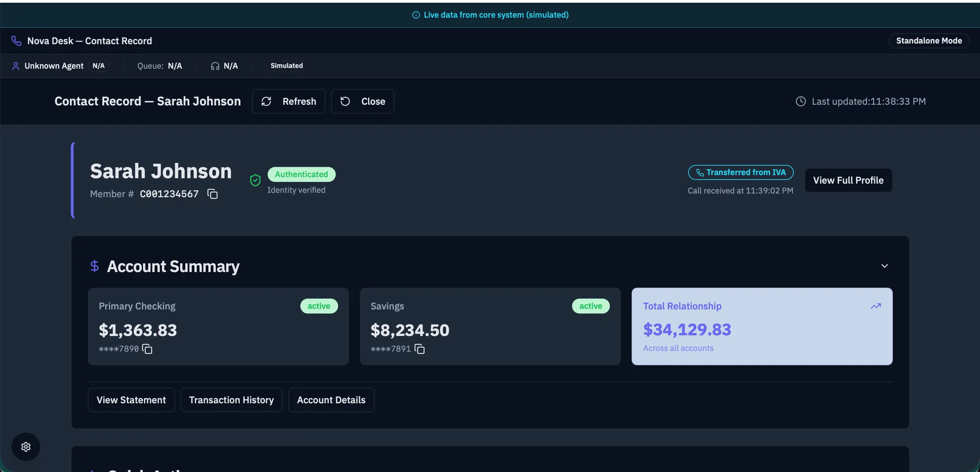
Task: Copy the Primary Checking account number
Action: point(147,349)
